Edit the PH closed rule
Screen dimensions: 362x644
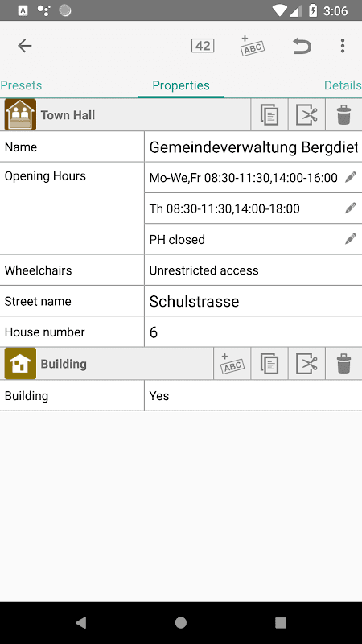pos(350,239)
